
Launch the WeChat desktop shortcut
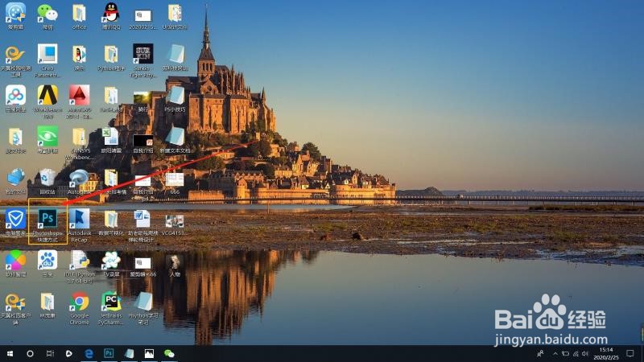(x=47, y=16)
